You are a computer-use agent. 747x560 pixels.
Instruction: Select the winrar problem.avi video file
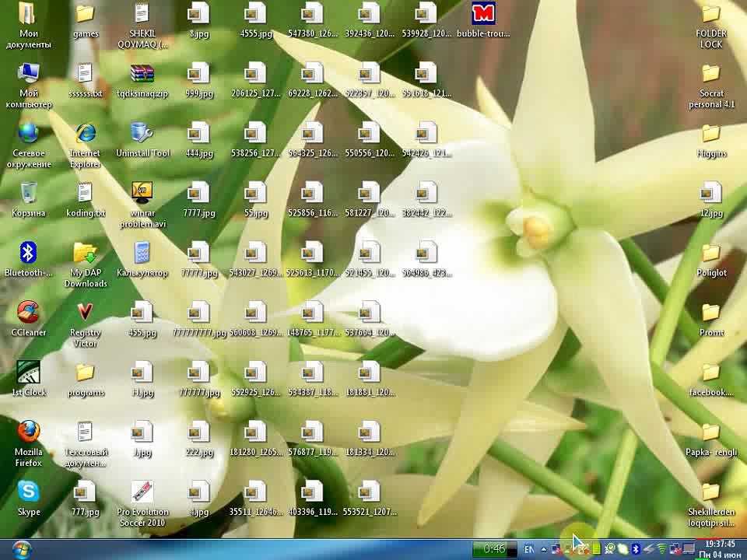click(x=142, y=193)
